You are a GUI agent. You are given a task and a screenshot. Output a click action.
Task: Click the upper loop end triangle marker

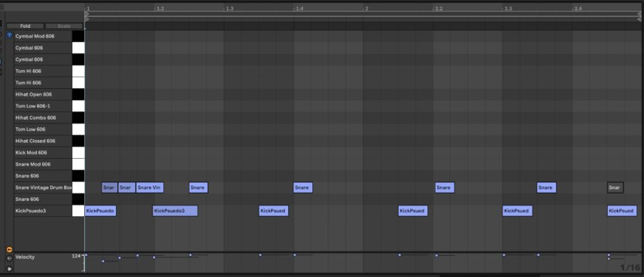coord(639,14)
